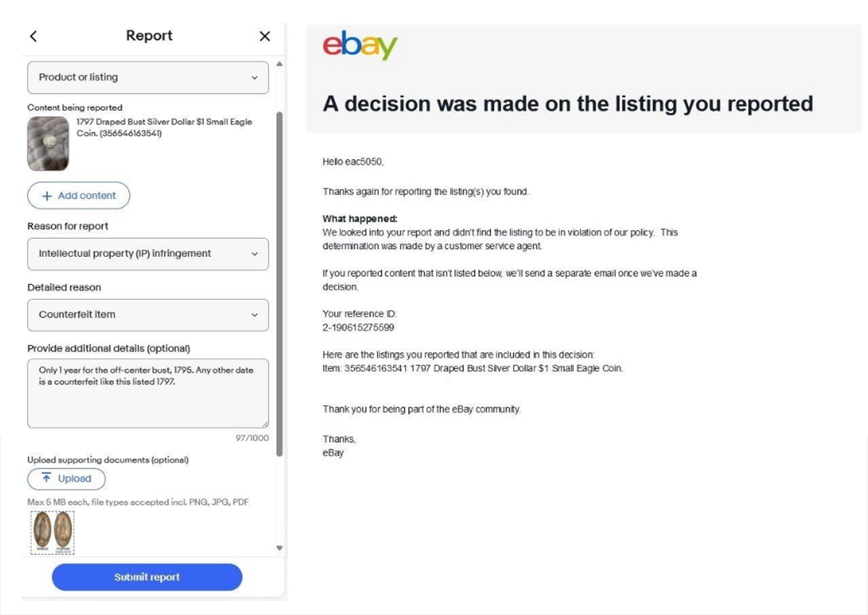Image resolution: width=868 pixels, height=615 pixels.
Task: Close the Report dialog with X
Action: [265, 36]
